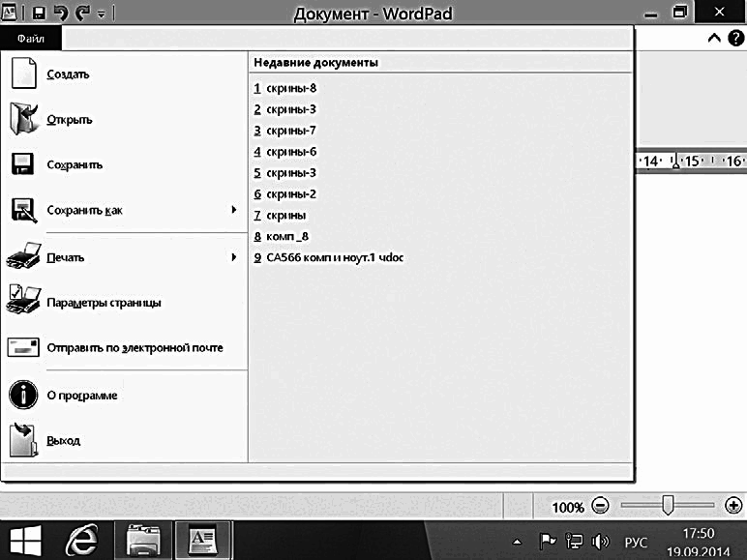
Task: Select Сохранить menu entry
Action: tap(124, 164)
